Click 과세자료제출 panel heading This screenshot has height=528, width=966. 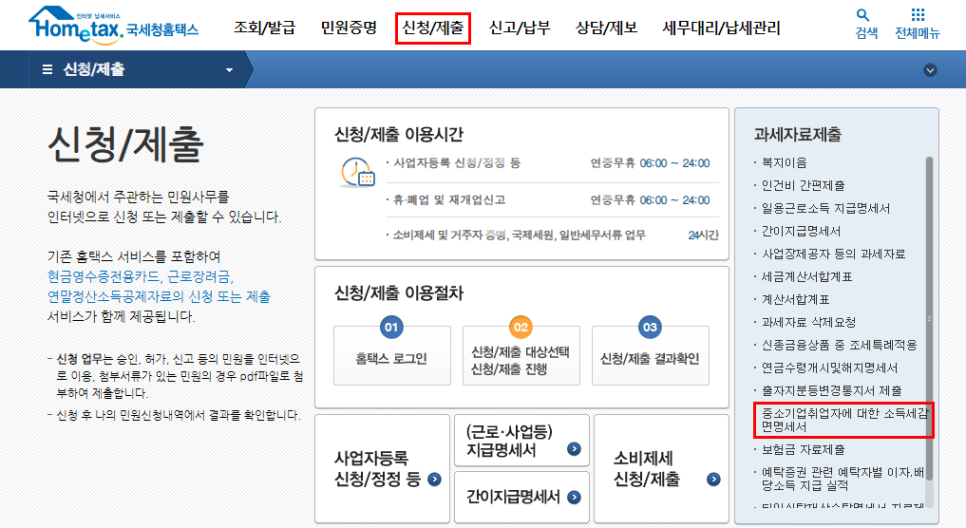click(x=797, y=134)
